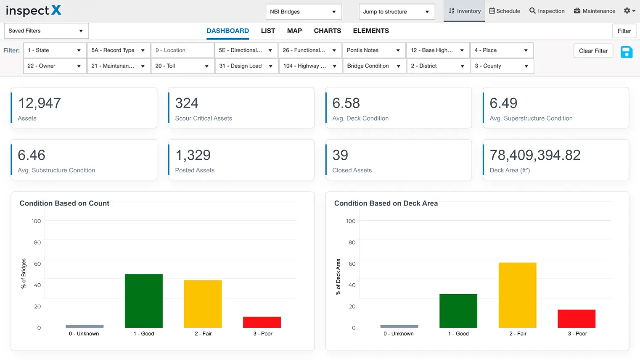This screenshot has height=364, width=640.
Task: Expand the 4 - Place filter
Action: point(502,50)
